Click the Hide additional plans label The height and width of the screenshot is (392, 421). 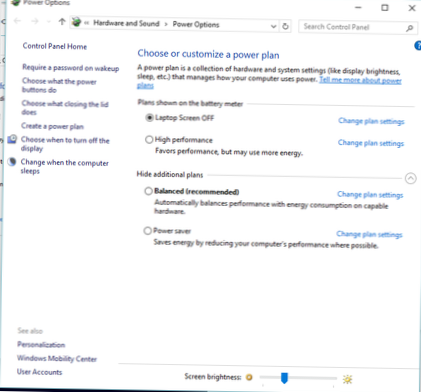tap(170, 174)
